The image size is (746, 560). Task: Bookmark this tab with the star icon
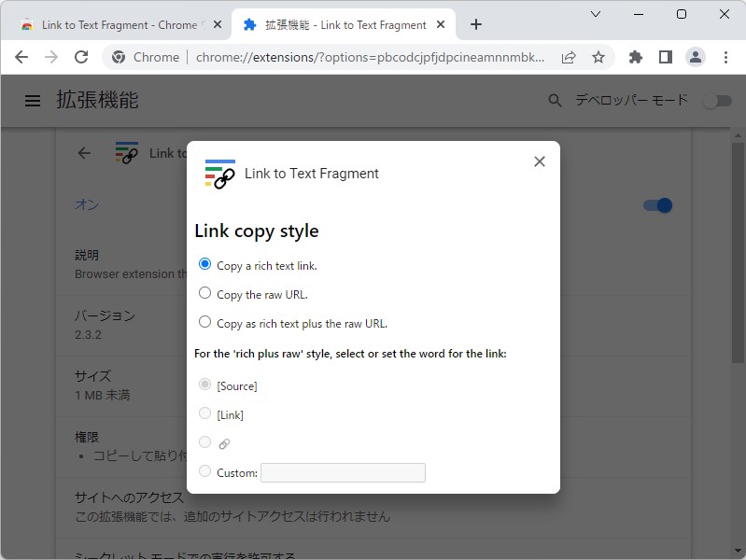pyautogui.click(x=598, y=58)
